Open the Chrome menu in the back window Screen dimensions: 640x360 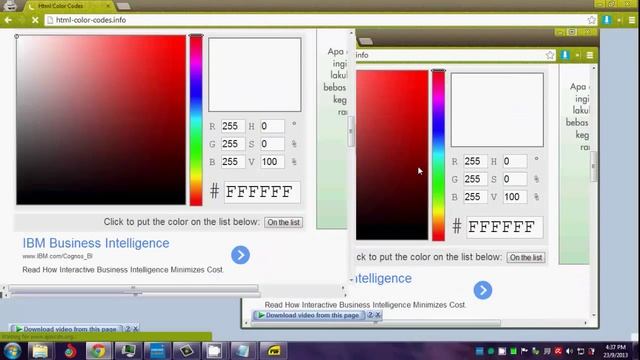[590, 55]
